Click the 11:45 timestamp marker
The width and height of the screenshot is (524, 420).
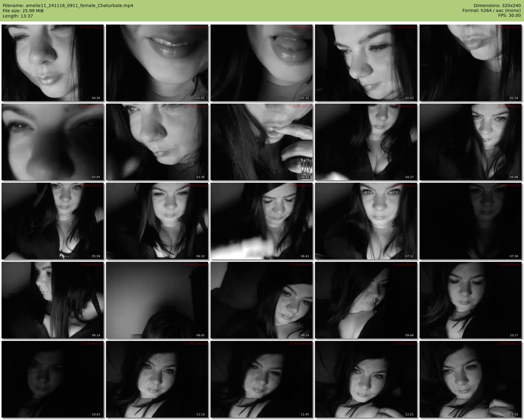point(305,414)
